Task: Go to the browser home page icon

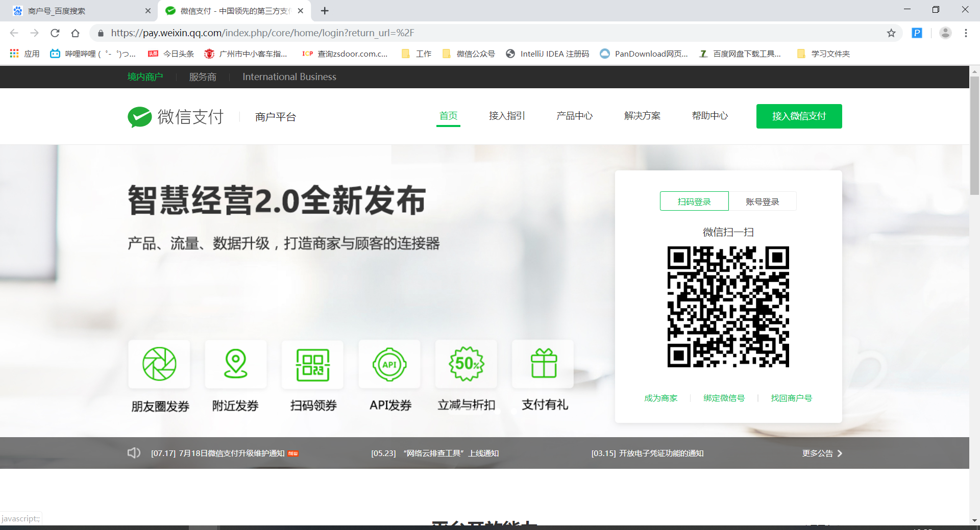Action: tap(76, 33)
